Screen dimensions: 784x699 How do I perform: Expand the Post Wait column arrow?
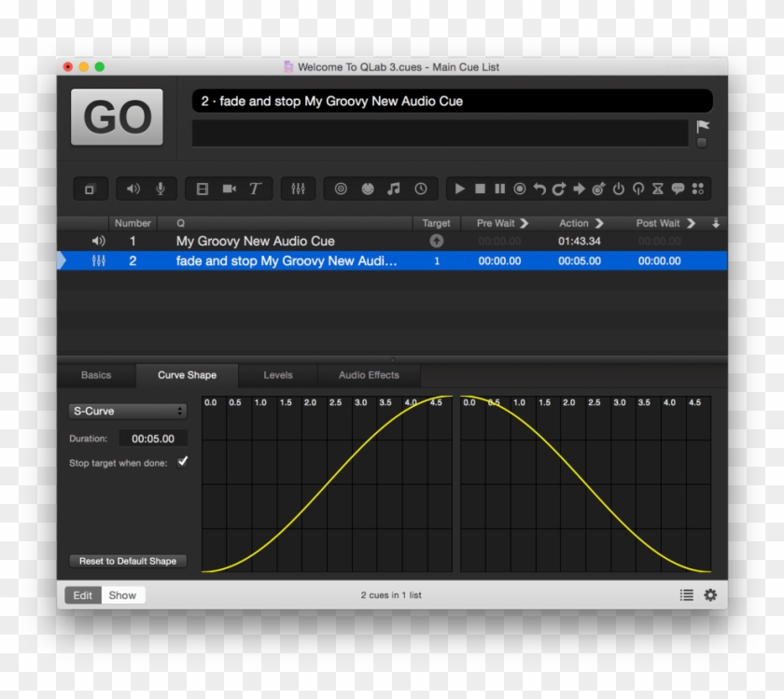point(691,223)
